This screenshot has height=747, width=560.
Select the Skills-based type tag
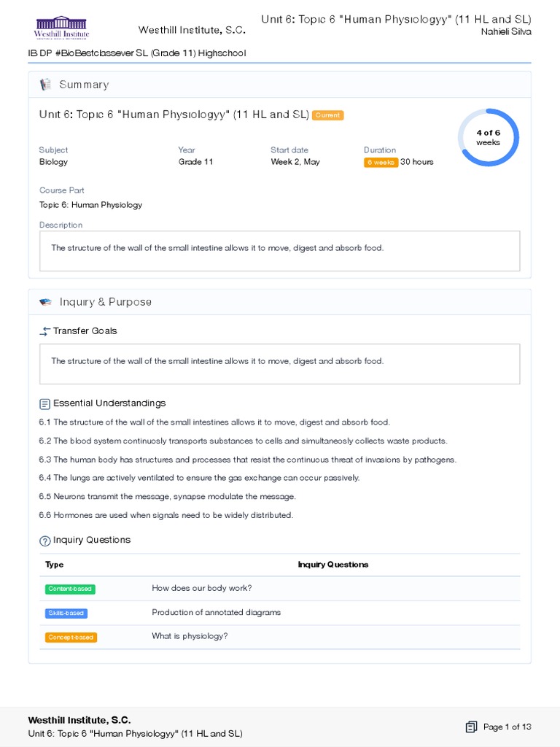[66, 613]
